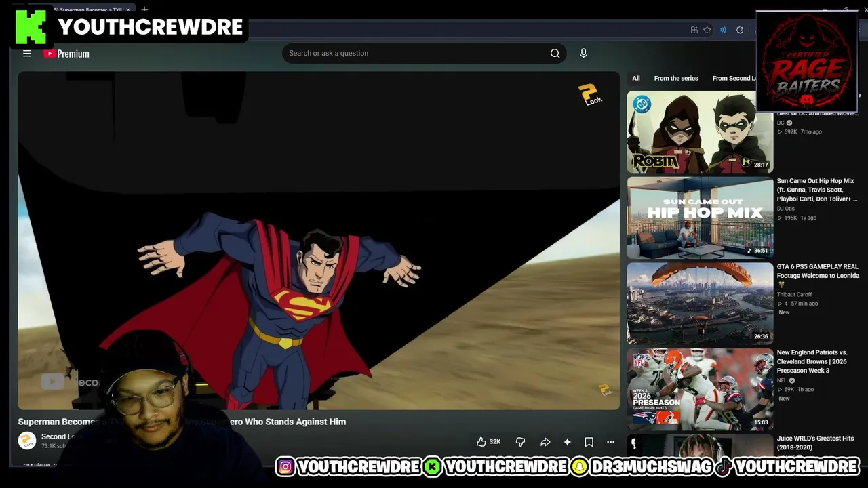Bookmark this page with the star icon
This screenshot has width=868, height=488.
pos(707,30)
